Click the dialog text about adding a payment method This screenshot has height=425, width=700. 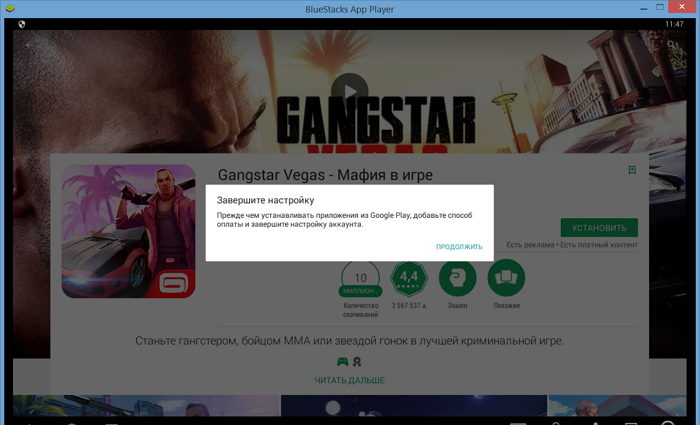tap(344, 220)
